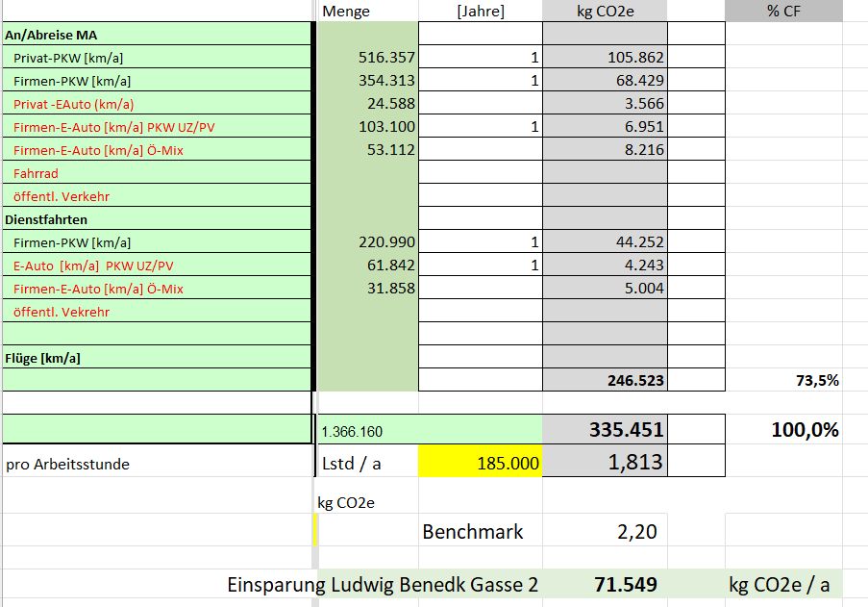Click the savings value 71.549
The image size is (868, 607).
(x=625, y=585)
